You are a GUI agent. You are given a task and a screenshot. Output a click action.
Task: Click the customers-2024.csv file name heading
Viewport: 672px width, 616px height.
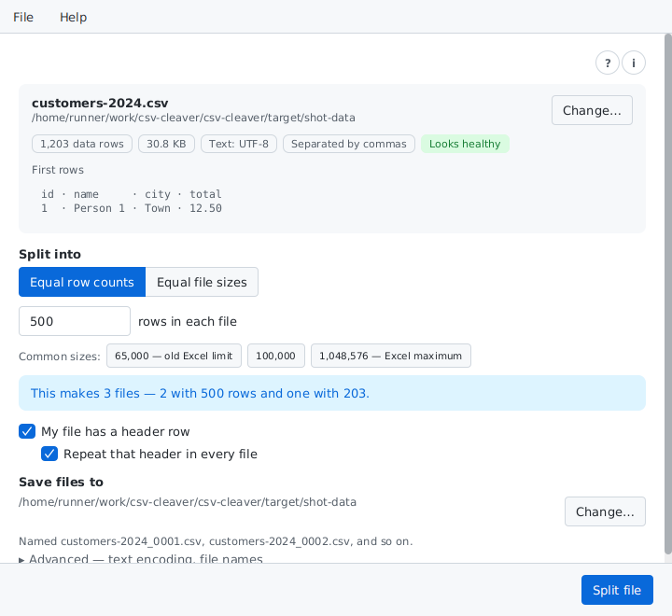point(100,103)
